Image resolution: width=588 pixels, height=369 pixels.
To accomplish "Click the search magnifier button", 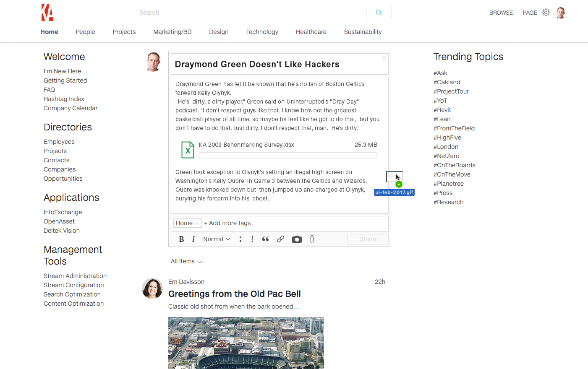I will tap(379, 13).
